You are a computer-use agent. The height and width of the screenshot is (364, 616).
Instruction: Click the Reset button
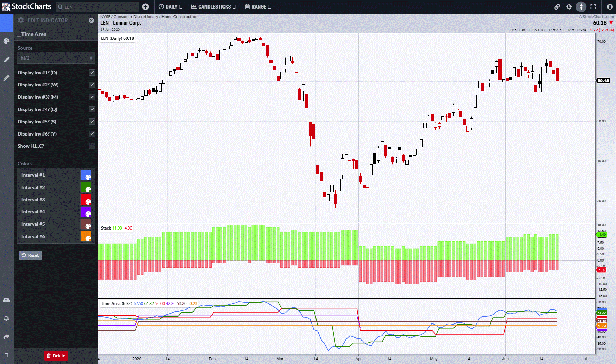(x=30, y=255)
